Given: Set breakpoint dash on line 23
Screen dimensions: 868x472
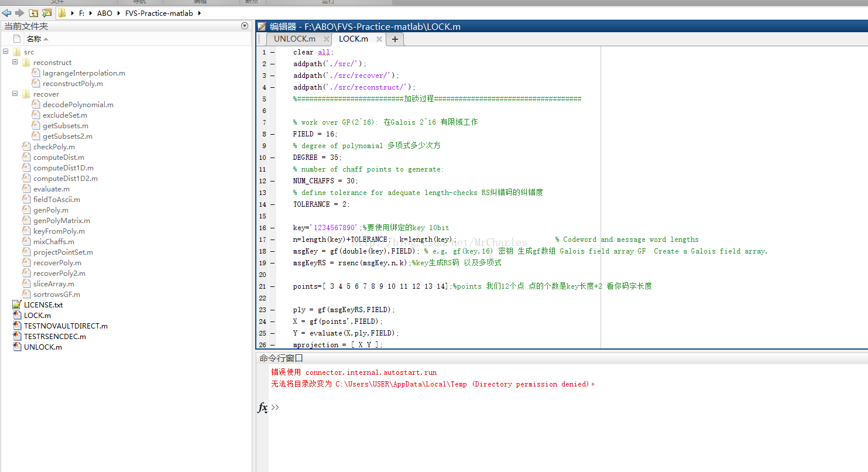Looking at the screenshot, I should click(x=273, y=310).
